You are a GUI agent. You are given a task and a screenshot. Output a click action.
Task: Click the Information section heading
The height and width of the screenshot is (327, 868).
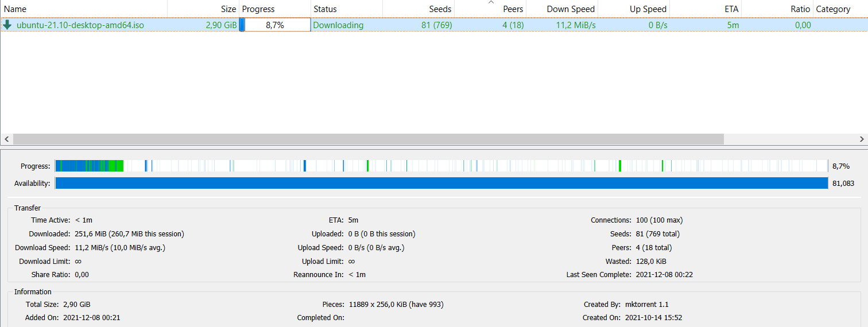tap(33, 292)
